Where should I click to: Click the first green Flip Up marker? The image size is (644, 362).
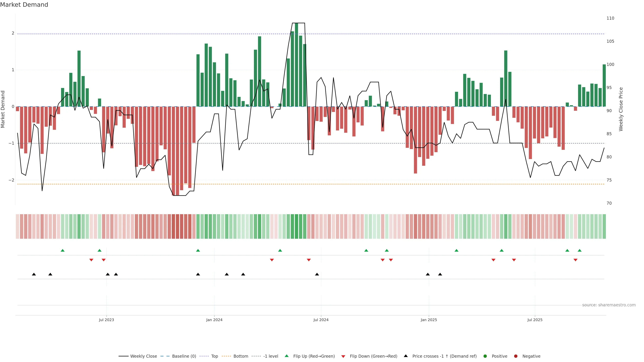[x=63, y=250]
